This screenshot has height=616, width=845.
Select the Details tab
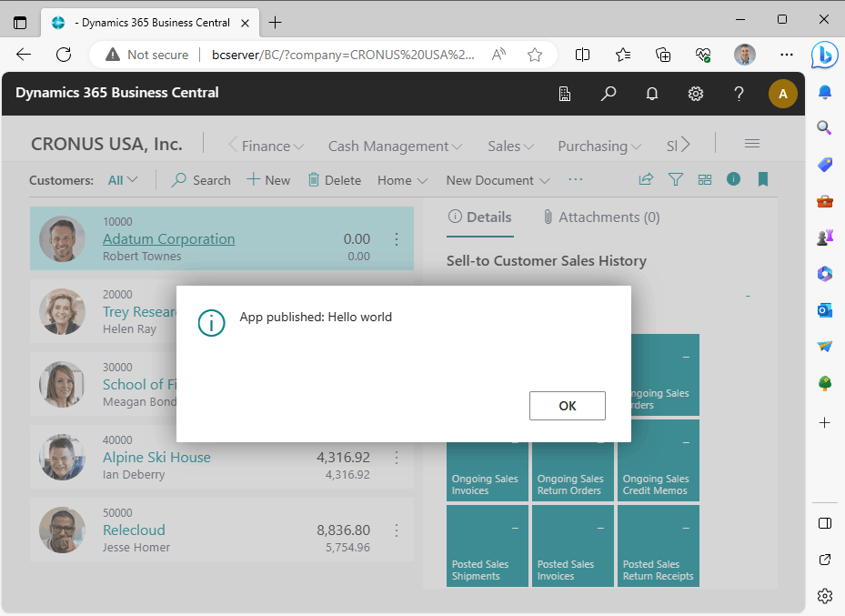(479, 217)
